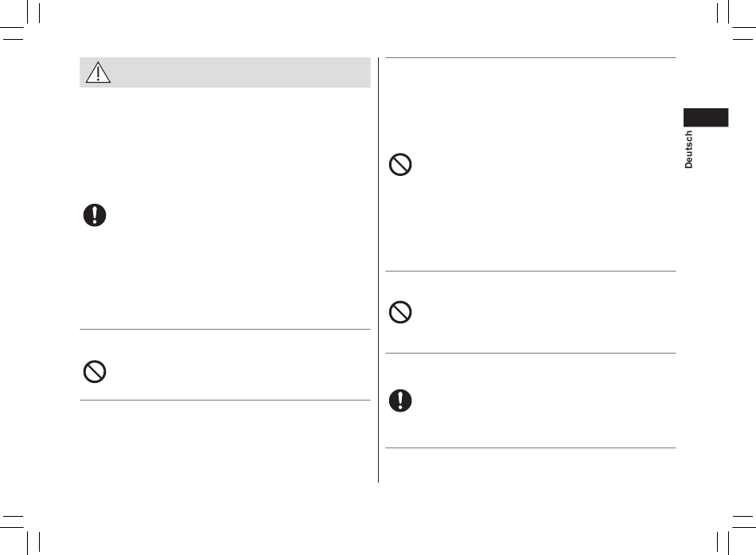Click the exclamation mandatory icon under the warning header
The image size is (756, 555).
pos(95,215)
